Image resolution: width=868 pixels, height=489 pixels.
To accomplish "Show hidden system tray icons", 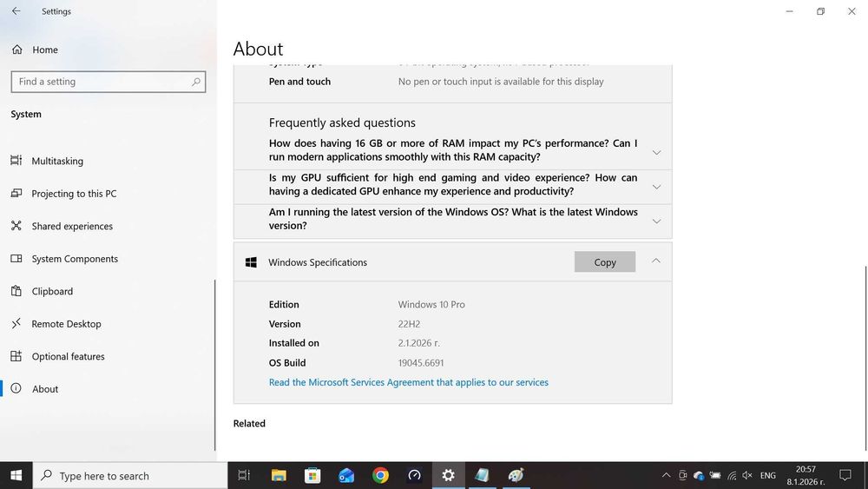I will pos(667,475).
